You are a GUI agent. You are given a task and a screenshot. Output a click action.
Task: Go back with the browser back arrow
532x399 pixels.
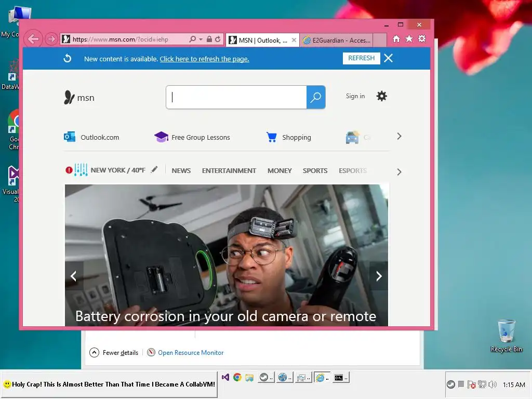(33, 39)
